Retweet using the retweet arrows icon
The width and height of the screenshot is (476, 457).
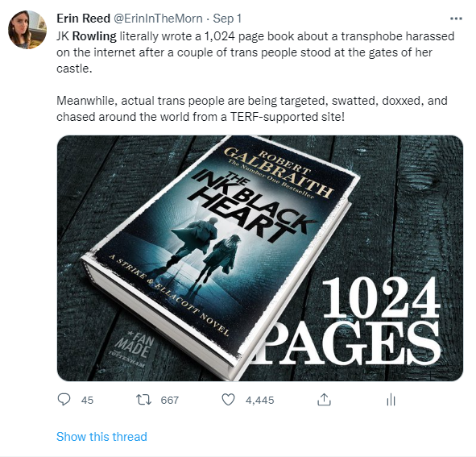point(143,400)
